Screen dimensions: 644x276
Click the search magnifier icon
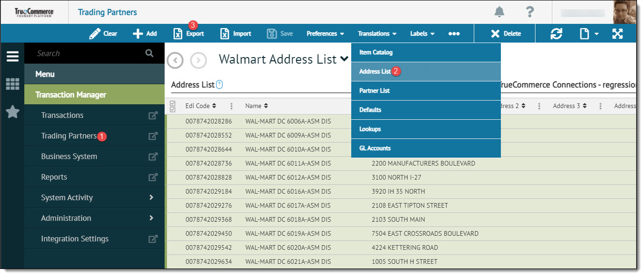[149, 53]
